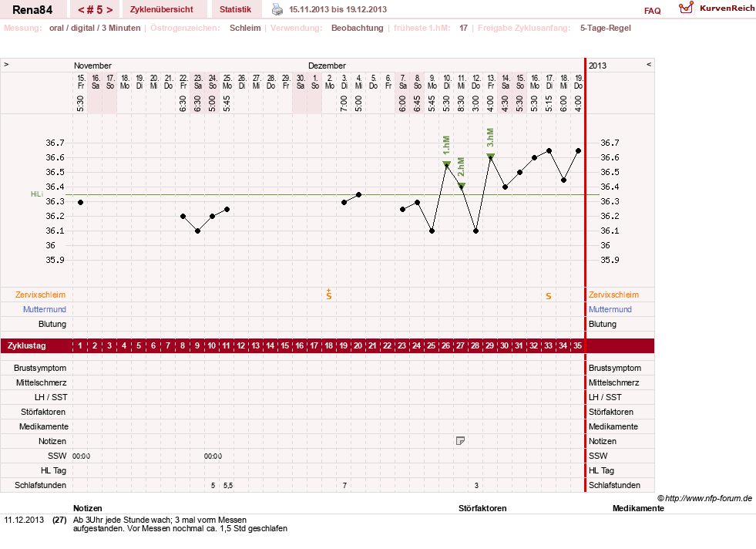Open the Zyklenübersicht tab
This screenshot has width=756, height=549.
click(162, 9)
